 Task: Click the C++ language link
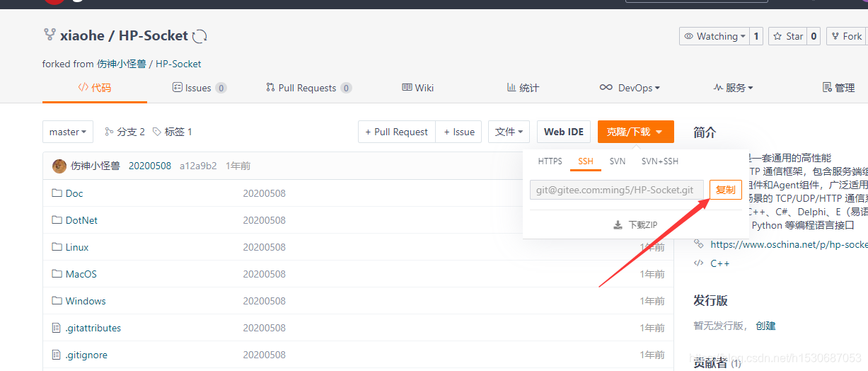(720, 263)
